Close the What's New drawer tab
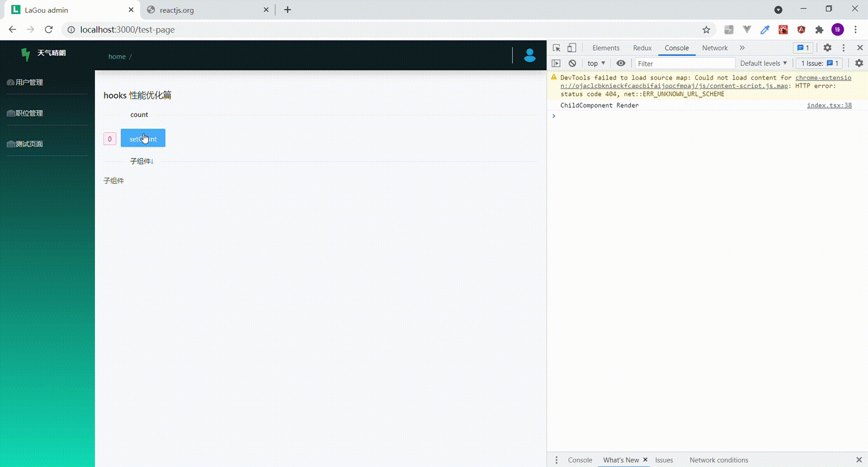868x467 pixels. pyautogui.click(x=645, y=459)
